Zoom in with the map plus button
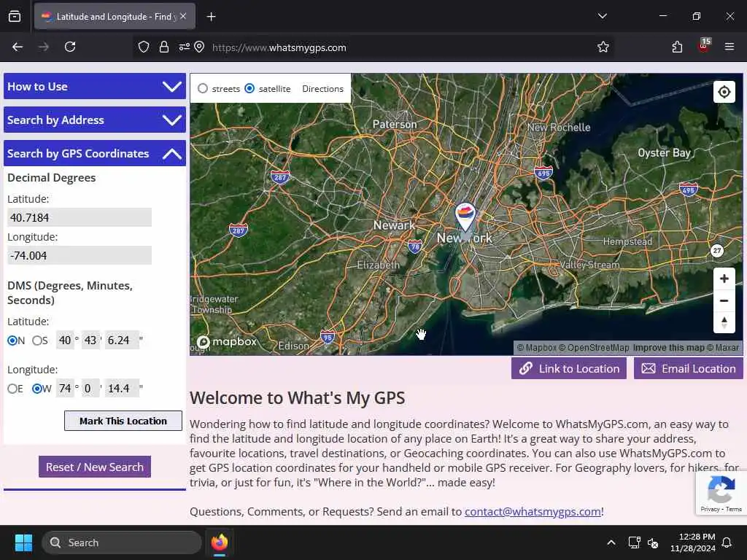Viewport: 747px width, 560px height. pyautogui.click(x=724, y=279)
